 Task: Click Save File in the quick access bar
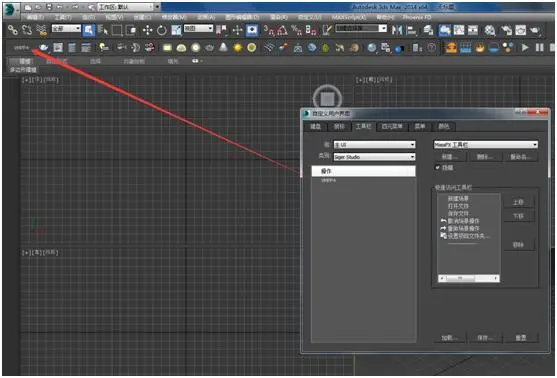coord(49,7)
